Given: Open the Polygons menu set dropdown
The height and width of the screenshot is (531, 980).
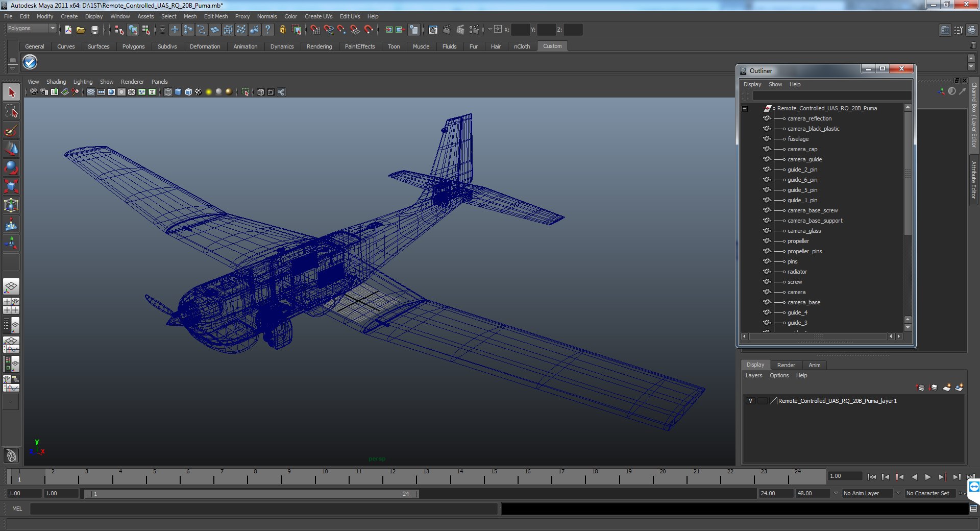Looking at the screenshot, I should (x=31, y=29).
